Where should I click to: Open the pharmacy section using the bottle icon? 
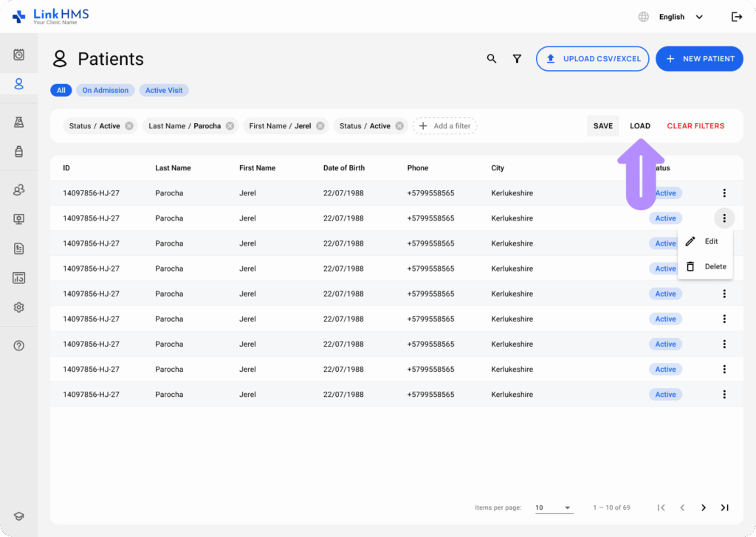[18, 152]
